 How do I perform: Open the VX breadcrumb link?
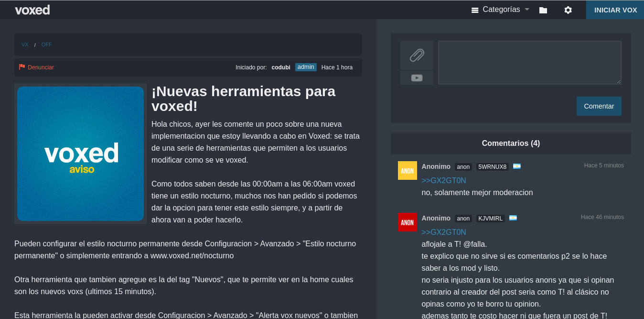(x=25, y=44)
